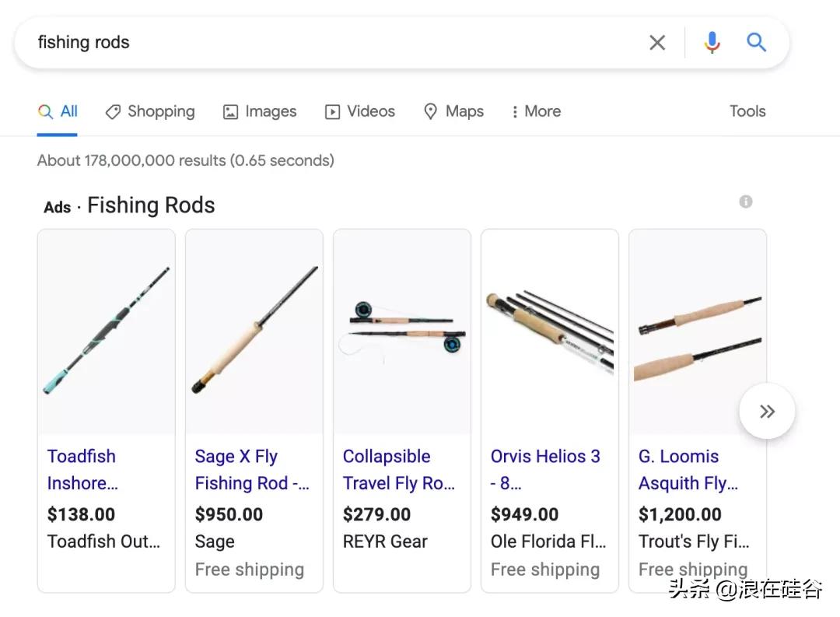Open the Toadfish Inshore rod link
840x617 pixels.
click(x=82, y=469)
